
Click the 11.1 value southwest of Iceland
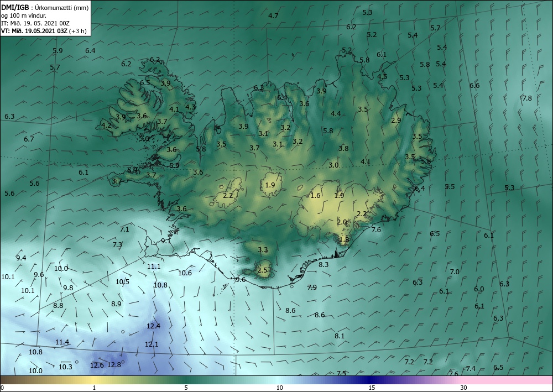(154, 266)
